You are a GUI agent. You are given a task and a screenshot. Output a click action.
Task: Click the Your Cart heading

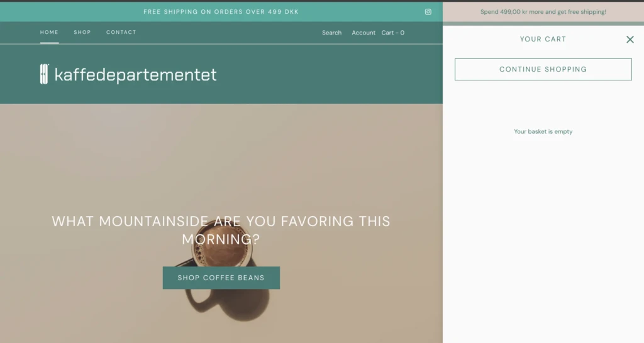[x=543, y=39]
